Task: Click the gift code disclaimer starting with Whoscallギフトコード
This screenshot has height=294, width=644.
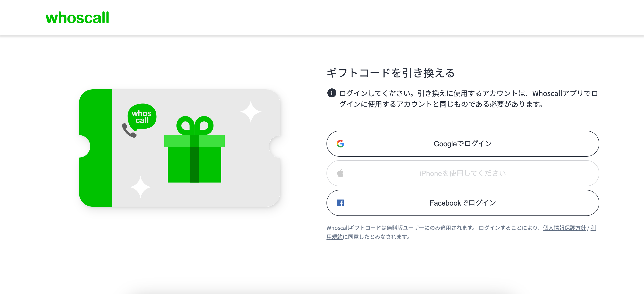Action: [x=400, y=228]
